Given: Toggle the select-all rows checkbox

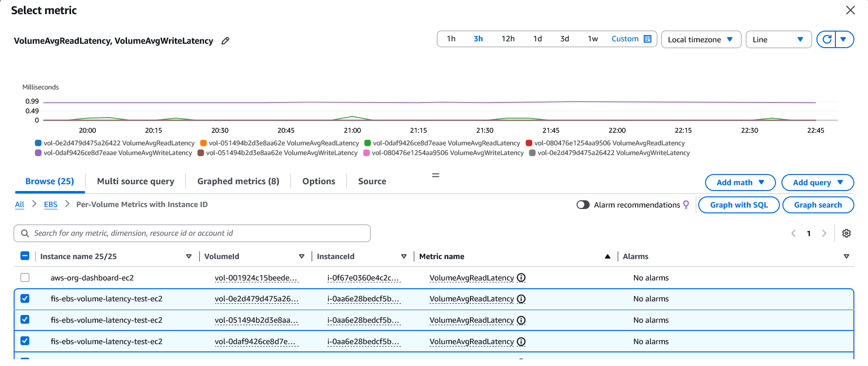Looking at the screenshot, I should [x=25, y=256].
